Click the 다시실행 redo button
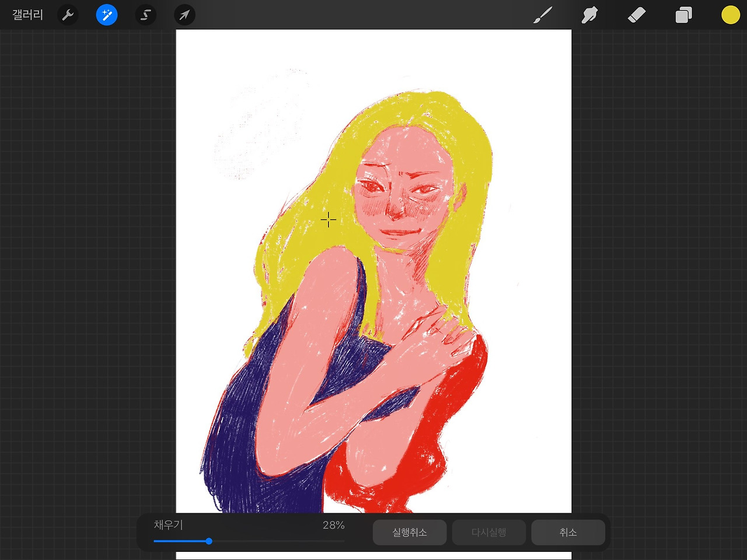747x560 pixels. pos(489,533)
